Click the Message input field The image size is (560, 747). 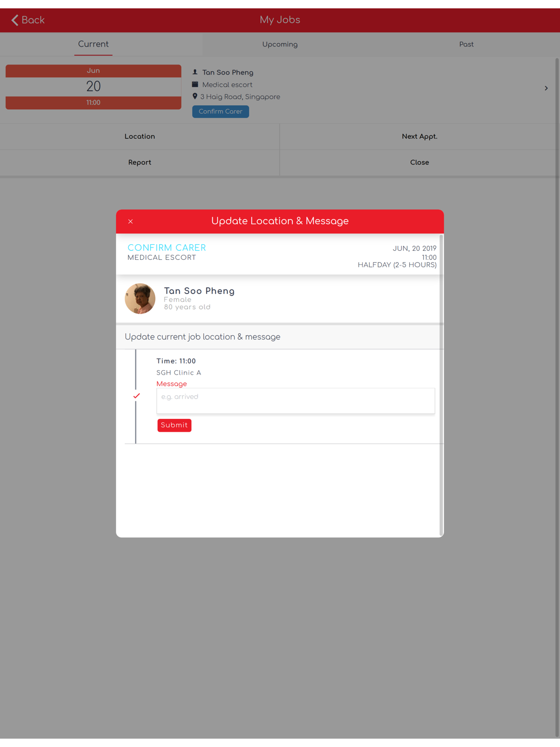click(x=296, y=401)
